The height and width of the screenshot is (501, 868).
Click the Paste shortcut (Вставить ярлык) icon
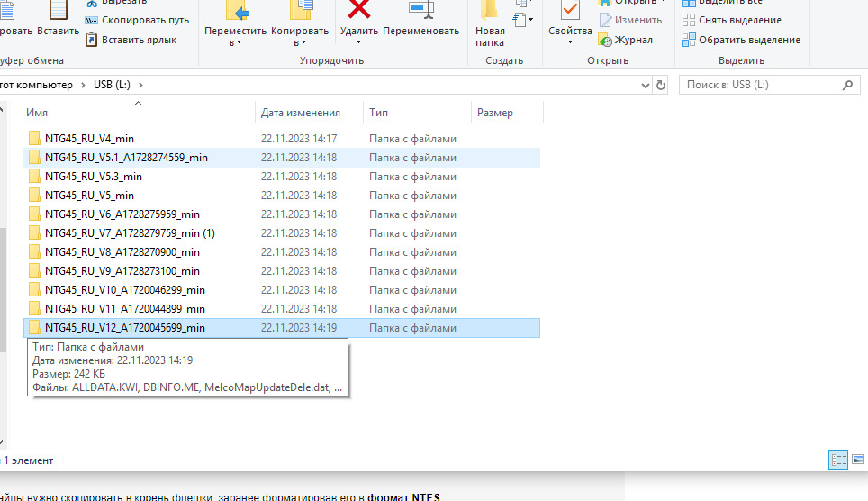tap(92, 40)
